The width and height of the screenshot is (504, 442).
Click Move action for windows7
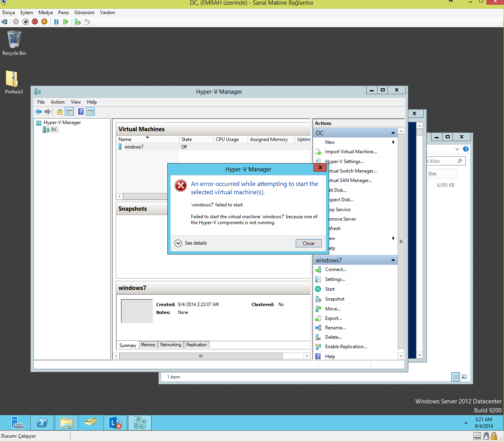[x=333, y=309]
